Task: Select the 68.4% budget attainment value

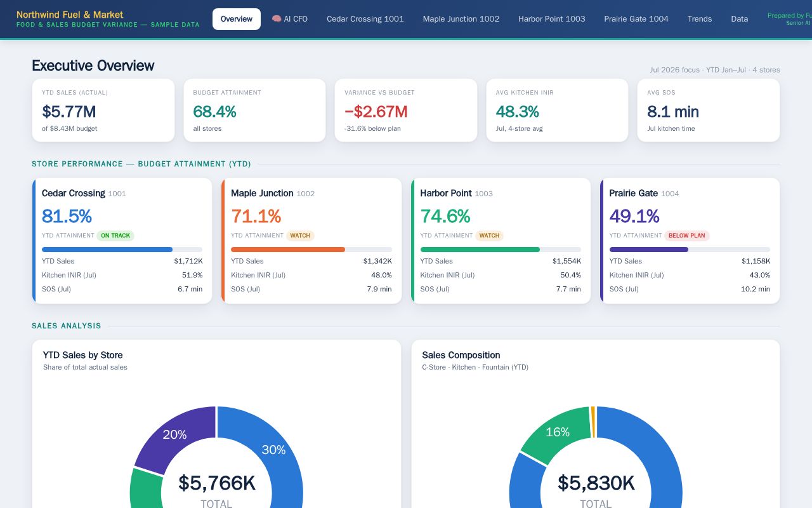Action: pyautogui.click(x=215, y=112)
